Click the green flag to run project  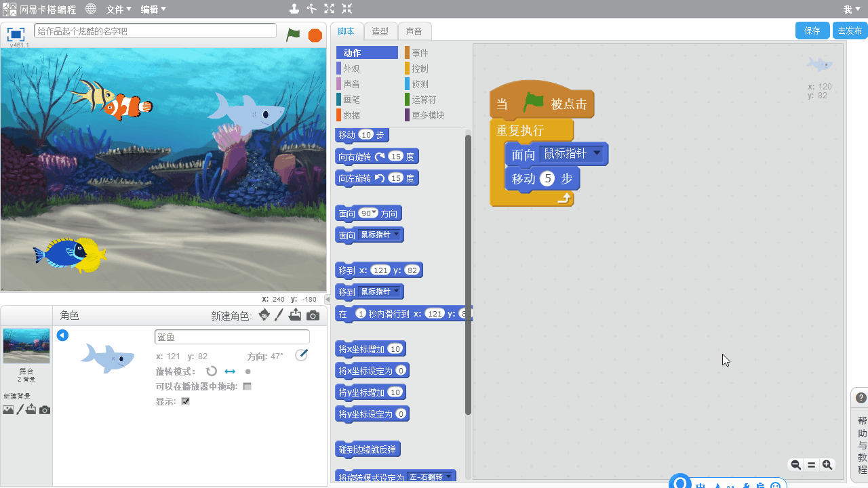[x=293, y=35]
